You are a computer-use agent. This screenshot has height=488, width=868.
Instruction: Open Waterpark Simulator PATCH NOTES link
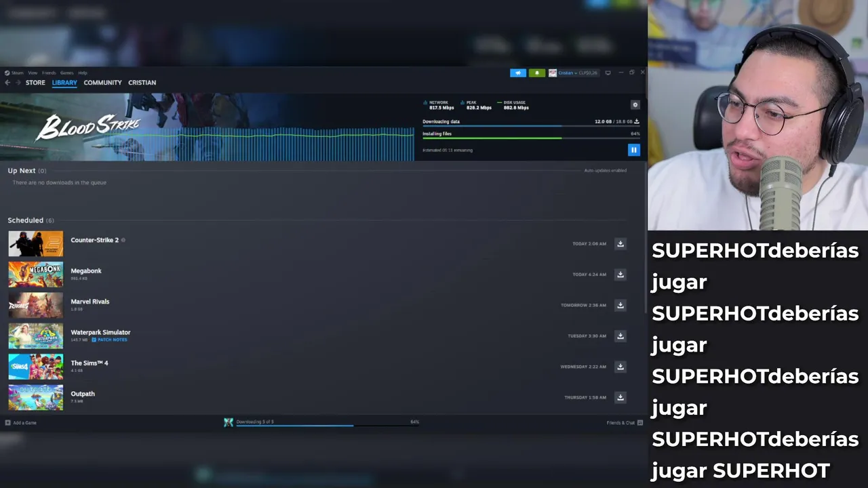pos(109,340)
